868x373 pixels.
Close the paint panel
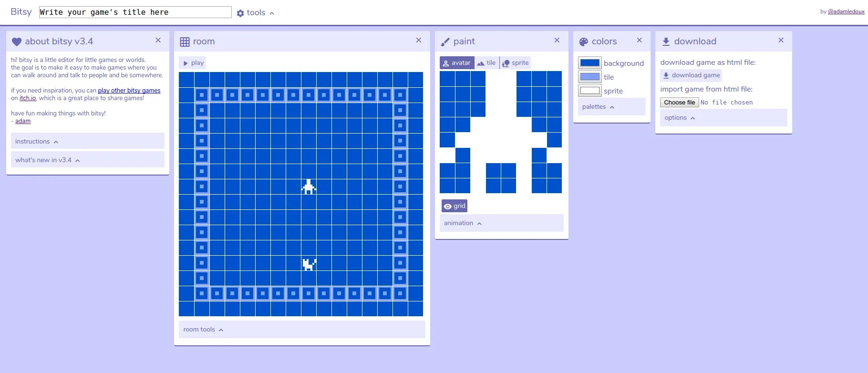[x=557, y=41]
